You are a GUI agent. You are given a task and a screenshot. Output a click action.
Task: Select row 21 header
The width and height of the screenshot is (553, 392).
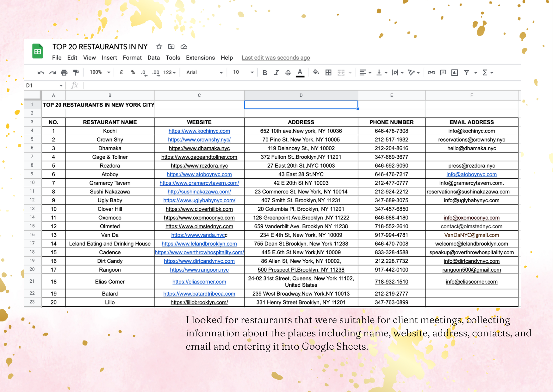[x=32, y=281]
